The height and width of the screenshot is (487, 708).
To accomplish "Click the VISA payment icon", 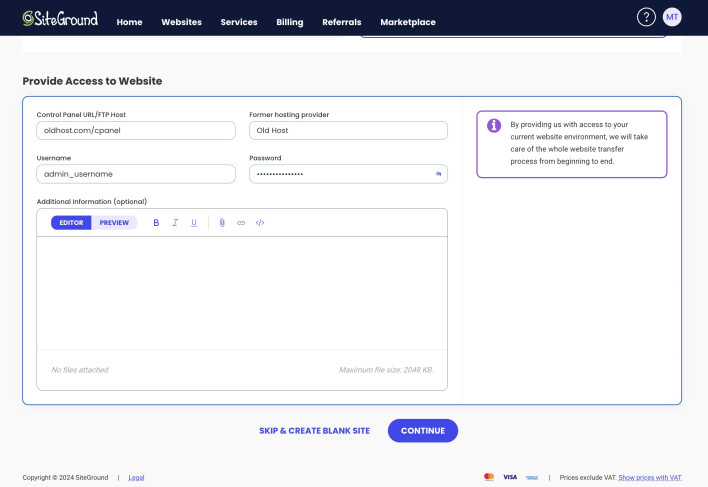I will 510,477.
